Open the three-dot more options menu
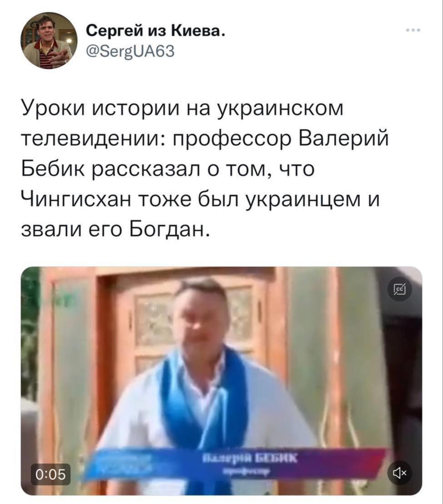 pyautogui.click(x=413, y=30)
